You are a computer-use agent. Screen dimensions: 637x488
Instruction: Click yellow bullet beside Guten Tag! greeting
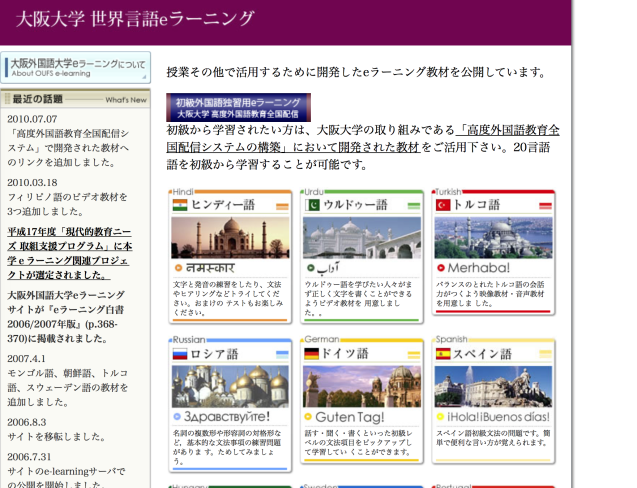tap(308, 416)
